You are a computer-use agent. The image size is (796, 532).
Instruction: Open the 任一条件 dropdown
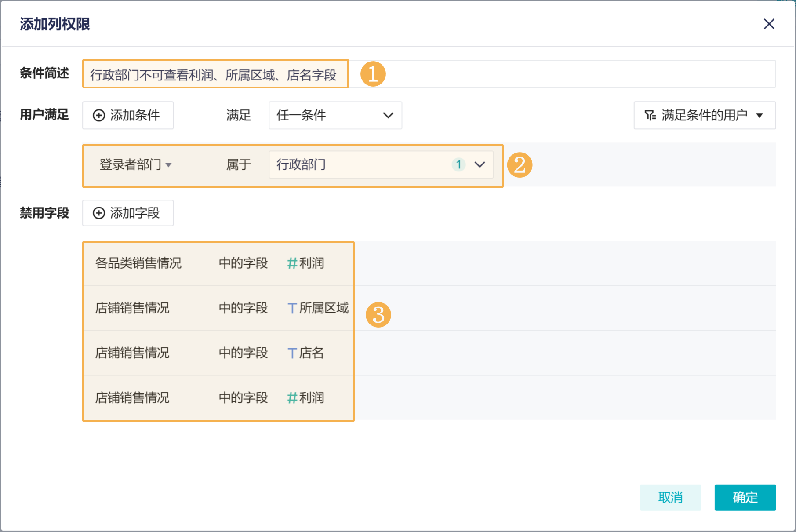point(335,115)
